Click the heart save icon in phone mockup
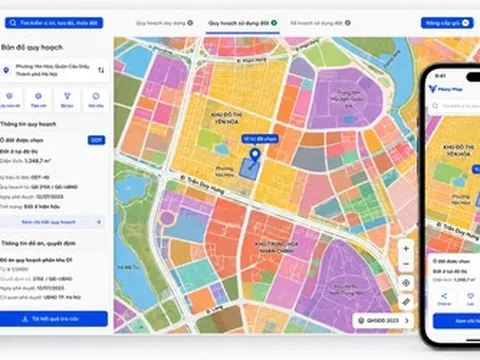This screenshot has height=360, width=480. 470,296
